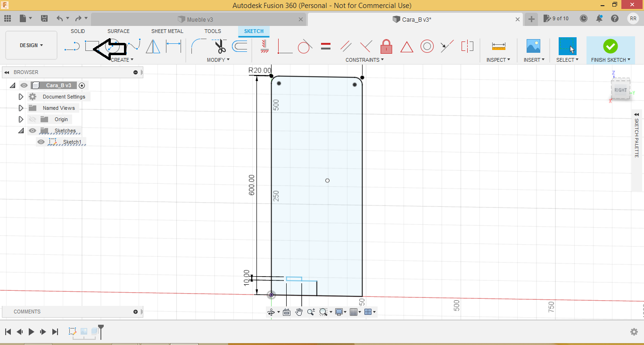Activate the Trim scissors tool

pyautogui.click(x=220, y=46)
